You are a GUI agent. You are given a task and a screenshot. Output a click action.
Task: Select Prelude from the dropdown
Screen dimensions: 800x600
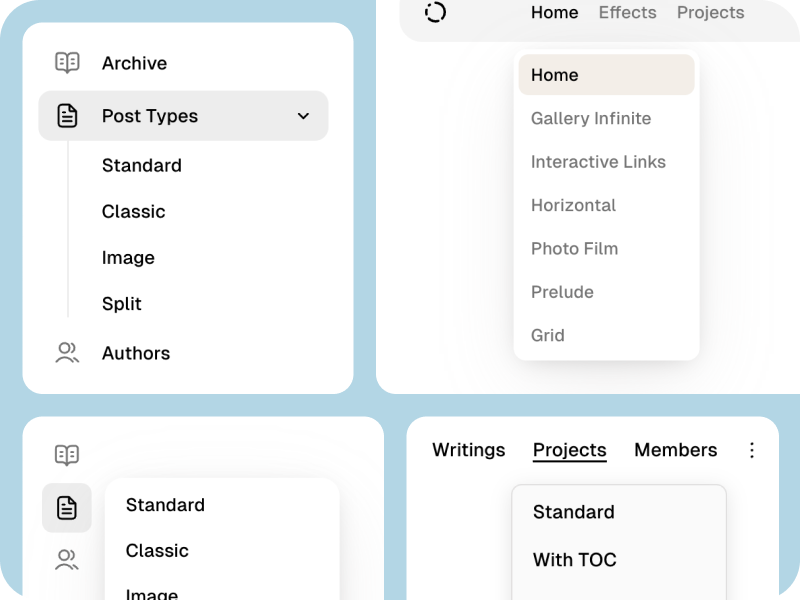coord(562,292)
